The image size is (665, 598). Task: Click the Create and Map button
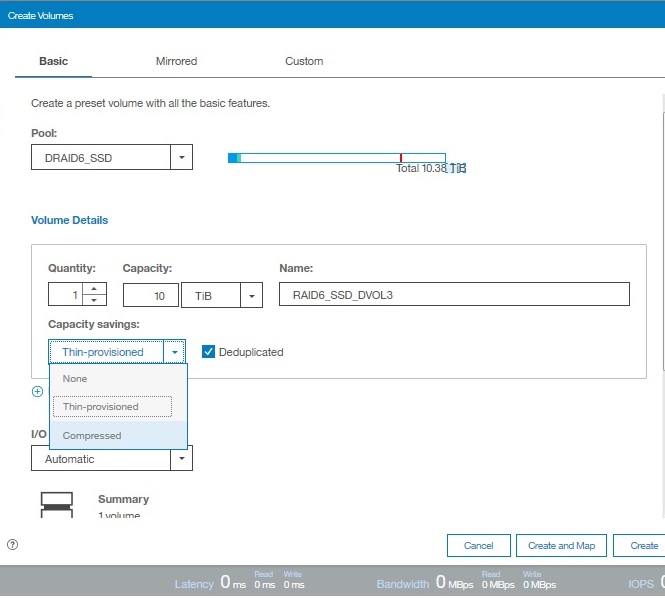[x=560, y=545]
